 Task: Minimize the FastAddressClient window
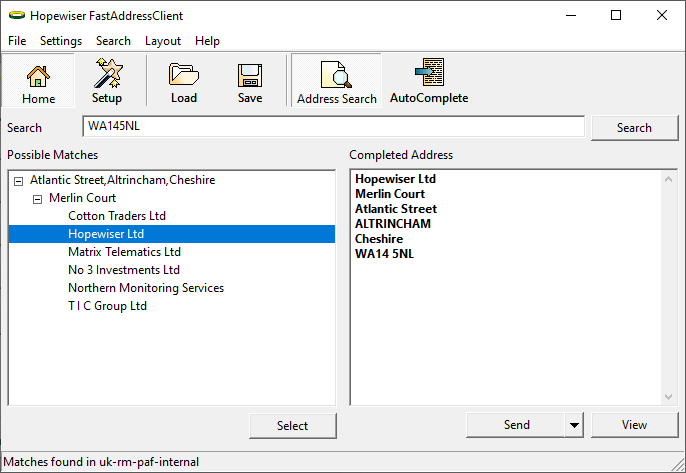tap(571, 15)
